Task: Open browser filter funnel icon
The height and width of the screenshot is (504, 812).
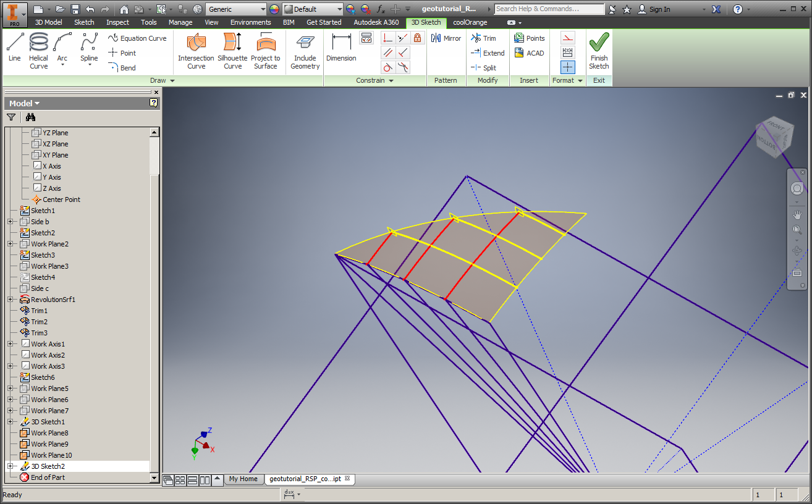Action: pos(11,117)
